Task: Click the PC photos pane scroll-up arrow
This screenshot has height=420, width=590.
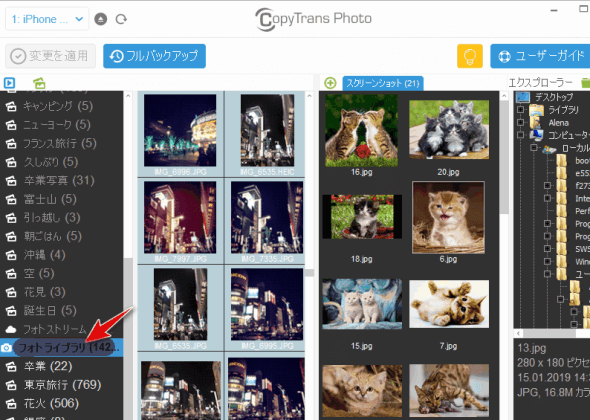Action: tap(504, 96)
